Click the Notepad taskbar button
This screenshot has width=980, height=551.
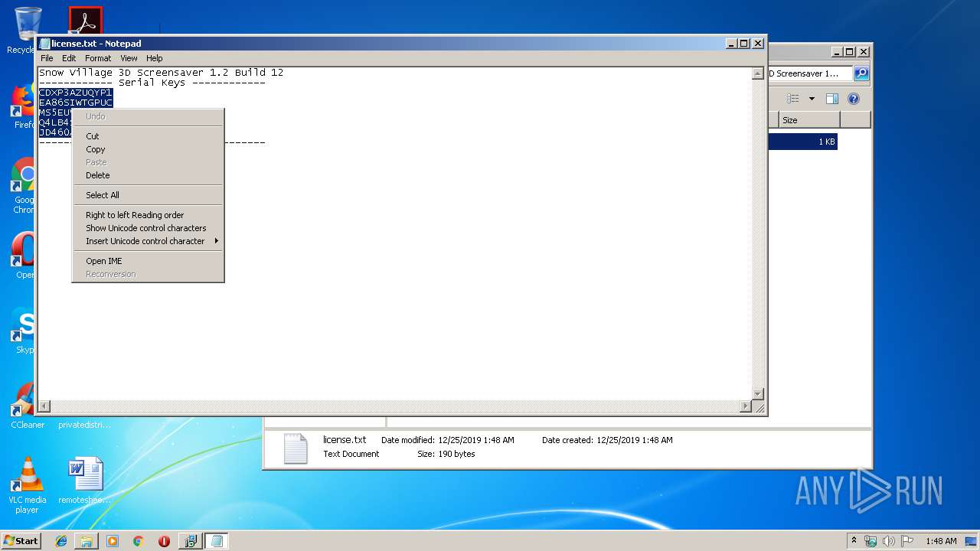pyautogui.click(x=216, y=541)
